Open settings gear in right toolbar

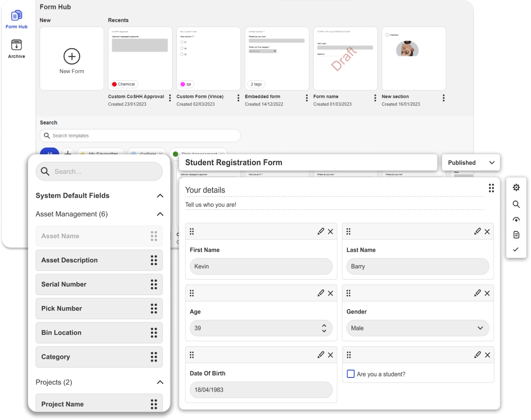[x=516, y=188]
